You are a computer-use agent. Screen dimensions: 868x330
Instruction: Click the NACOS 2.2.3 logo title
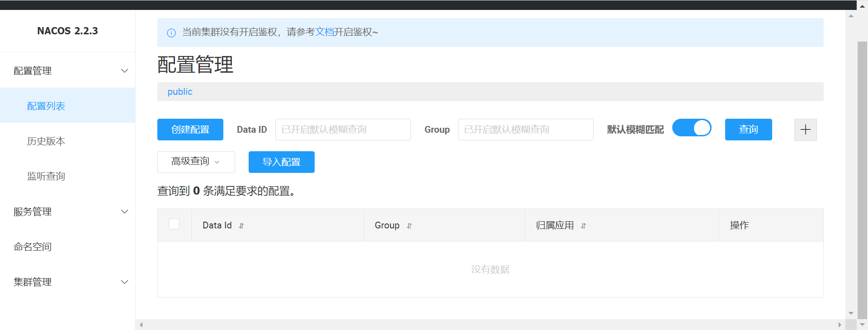pyautogui.click(x=67, y=31)
